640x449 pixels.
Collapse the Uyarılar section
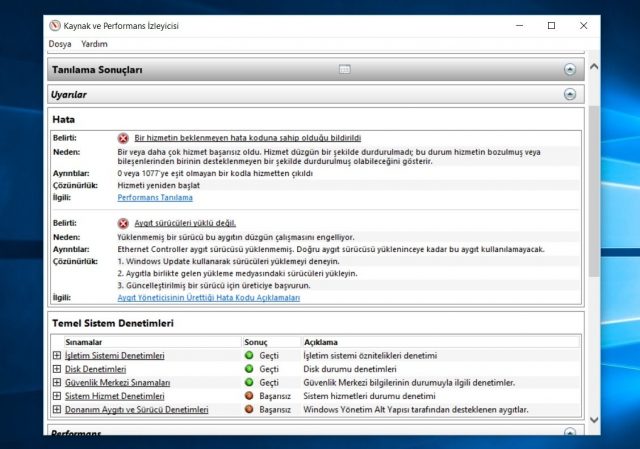point(570,94)
